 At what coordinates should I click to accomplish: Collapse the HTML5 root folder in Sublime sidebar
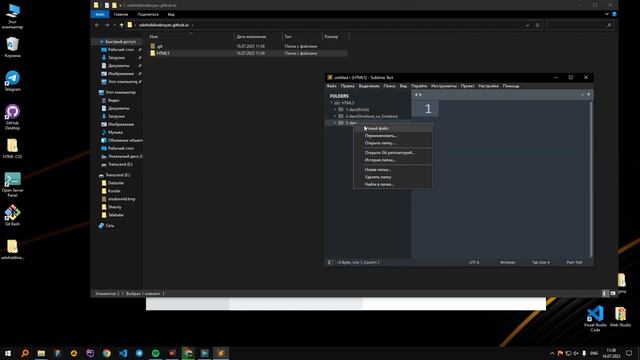[x=331, y=103]
